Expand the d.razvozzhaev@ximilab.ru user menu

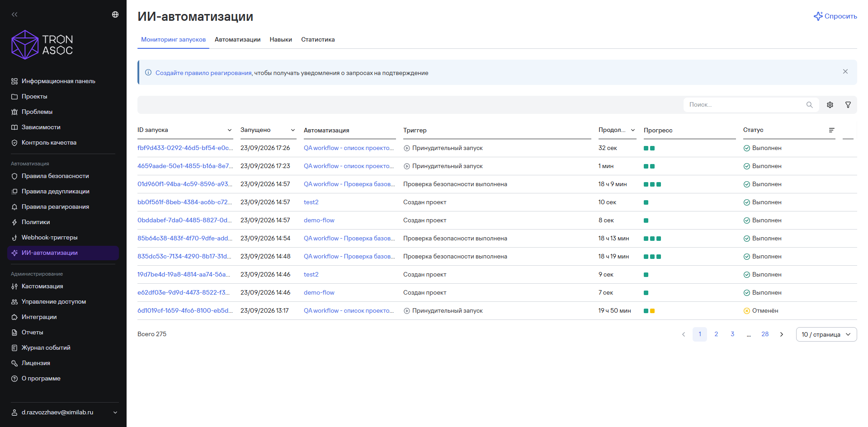[63, 412]
